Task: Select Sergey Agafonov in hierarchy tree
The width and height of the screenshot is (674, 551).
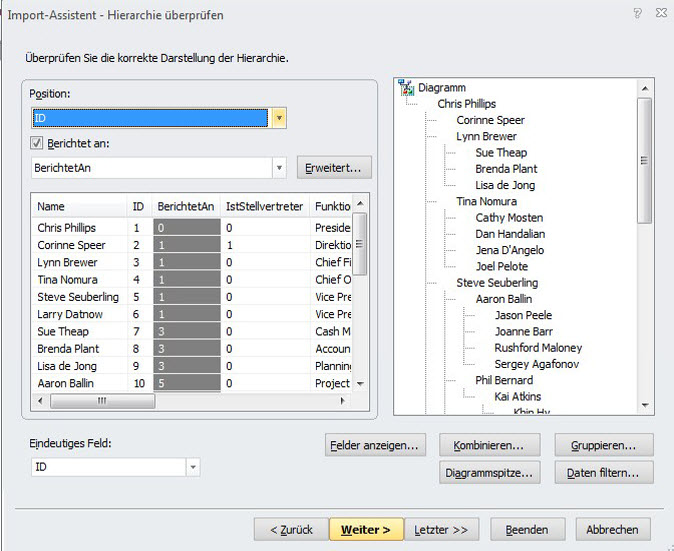Action: coord(536,364)
